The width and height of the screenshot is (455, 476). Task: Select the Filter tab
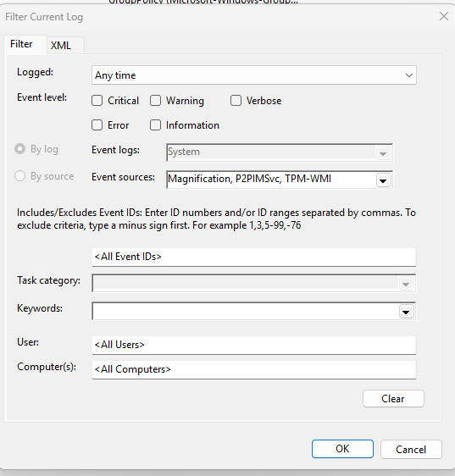(25, 44)
